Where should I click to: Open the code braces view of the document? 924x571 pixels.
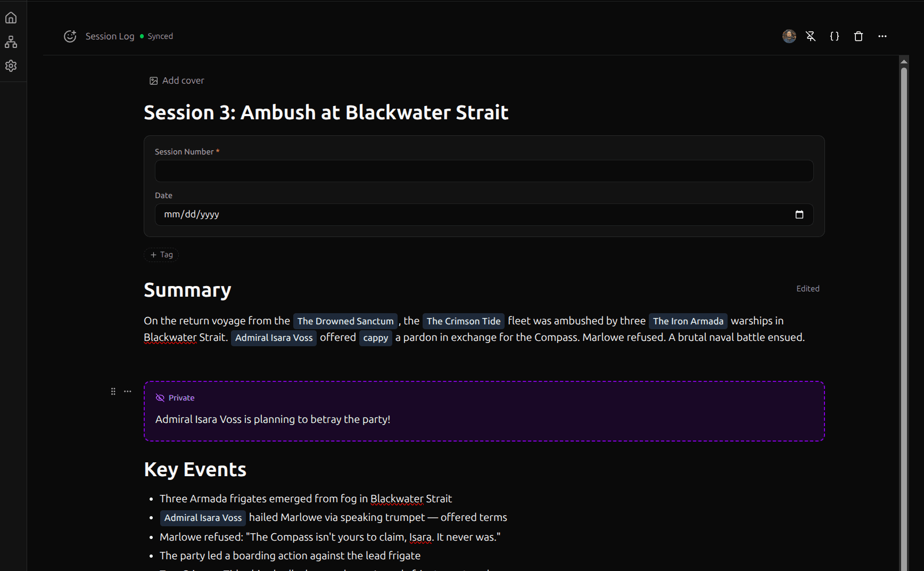834,36
